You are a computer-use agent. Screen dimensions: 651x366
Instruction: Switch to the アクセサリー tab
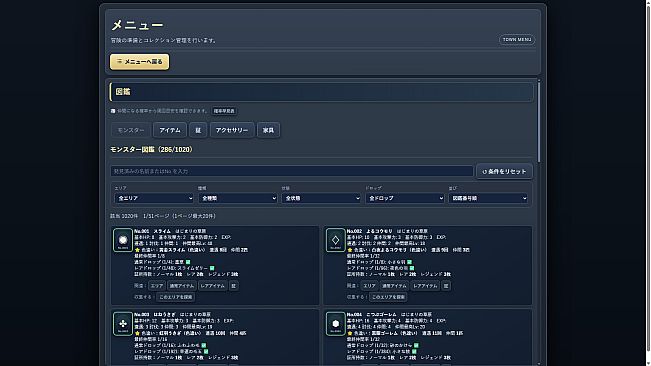pyautogui.click(x=232, y=130)
